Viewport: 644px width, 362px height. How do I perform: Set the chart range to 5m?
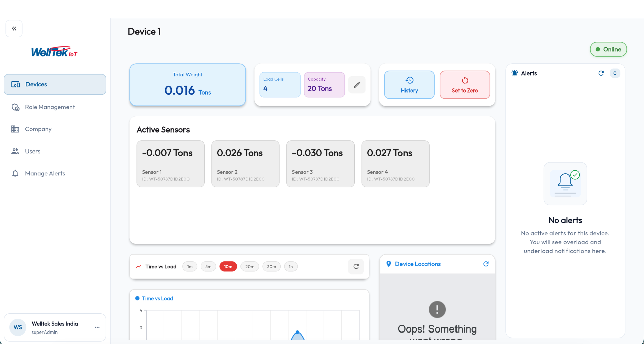(x=208, y=267)
